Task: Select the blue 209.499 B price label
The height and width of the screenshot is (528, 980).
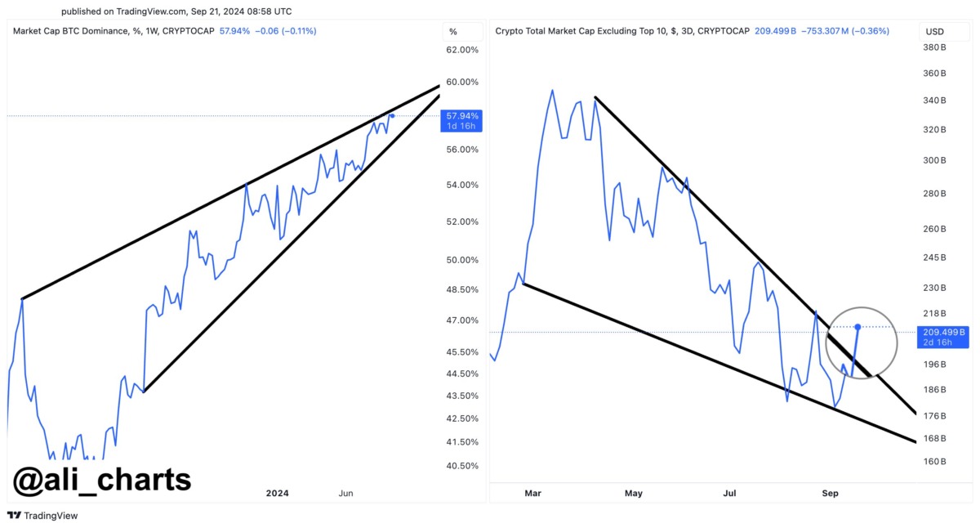Action: pyautogui.click(x=943, y=337)
